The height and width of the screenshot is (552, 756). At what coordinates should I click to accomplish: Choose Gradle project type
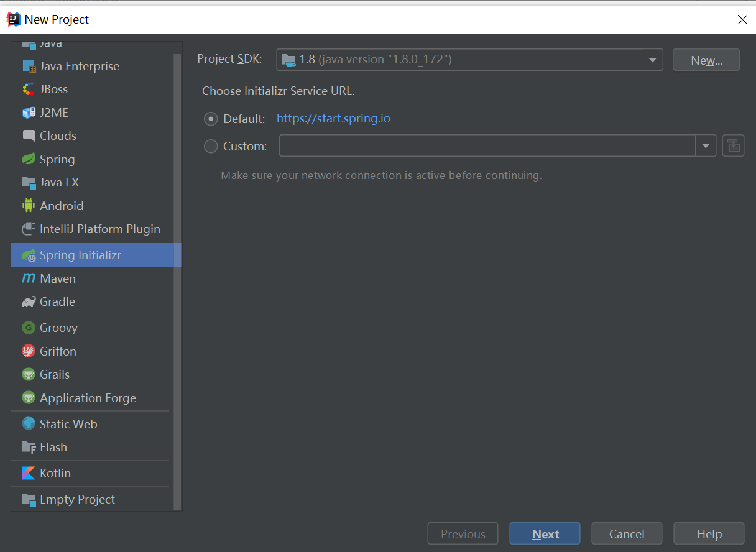91,301
